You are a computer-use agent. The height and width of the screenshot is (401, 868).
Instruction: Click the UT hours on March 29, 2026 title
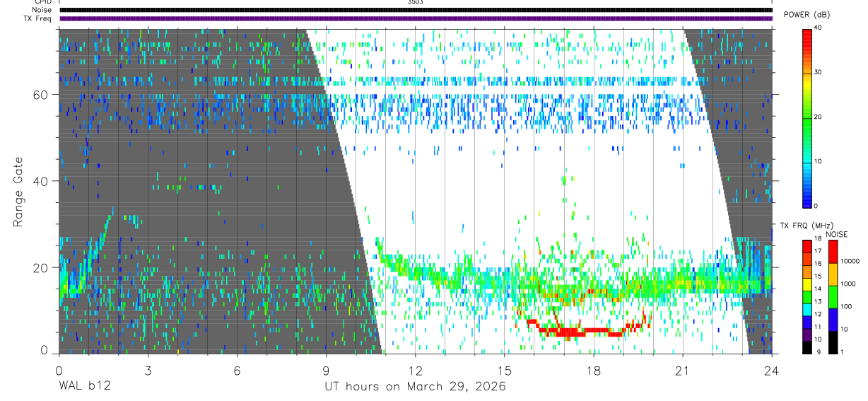[416, 387]
